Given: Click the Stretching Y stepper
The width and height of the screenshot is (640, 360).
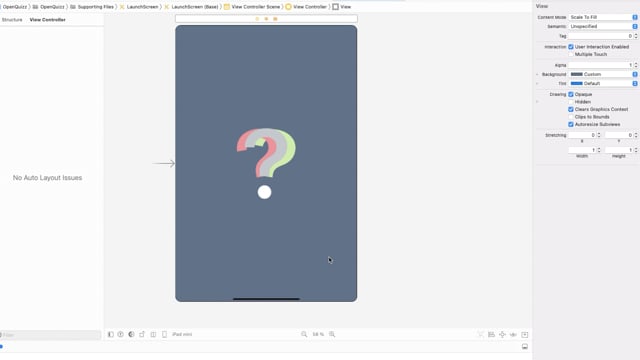Looking at the screenshot, I should click(x=636, y=135).
